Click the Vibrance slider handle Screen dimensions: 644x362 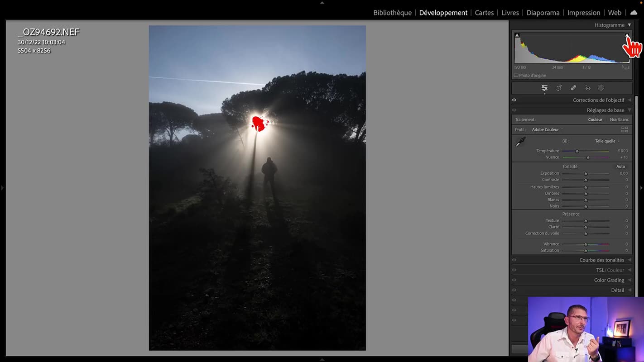point(586,244)
